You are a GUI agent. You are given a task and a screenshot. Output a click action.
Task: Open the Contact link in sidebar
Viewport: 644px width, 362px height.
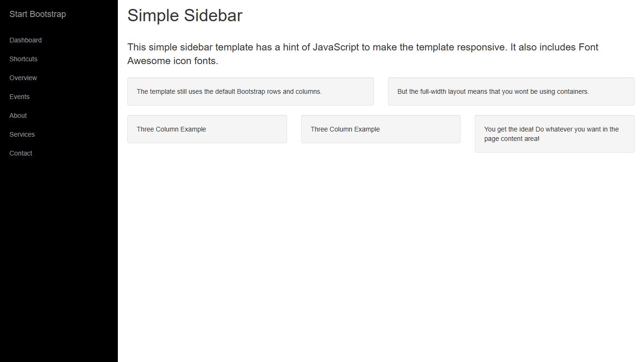click(21, 153)
